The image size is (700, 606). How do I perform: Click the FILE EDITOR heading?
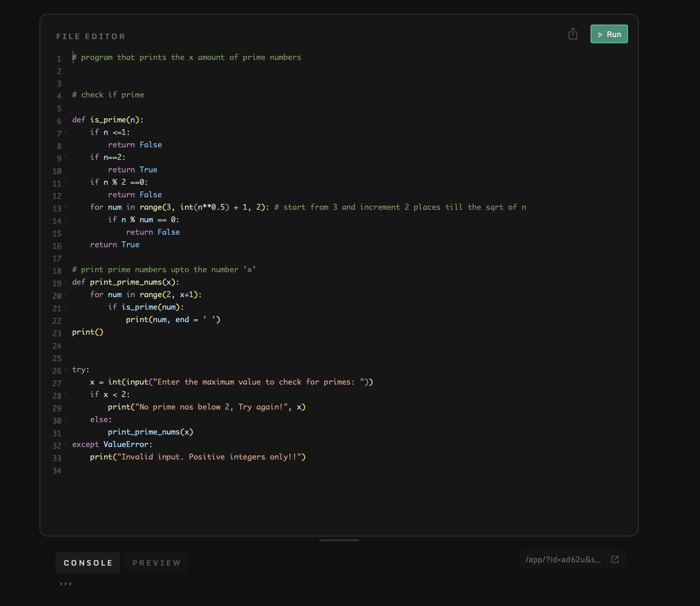(91, 37)
